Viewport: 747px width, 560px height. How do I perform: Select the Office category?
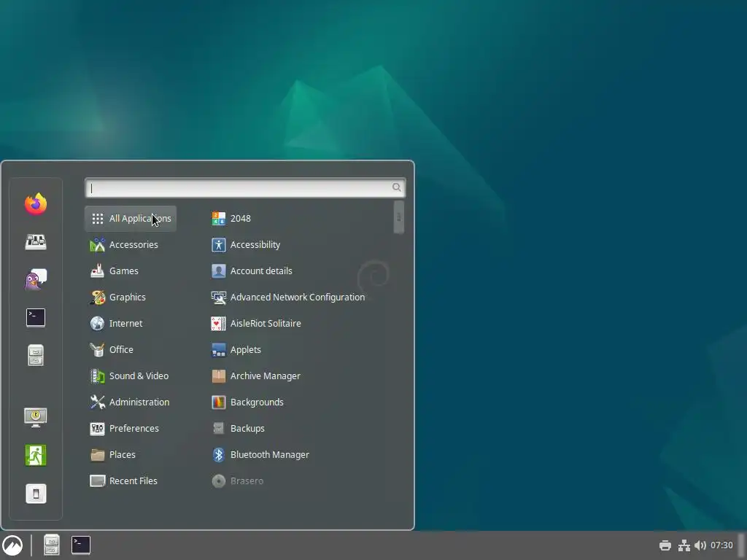coord(131,349)
